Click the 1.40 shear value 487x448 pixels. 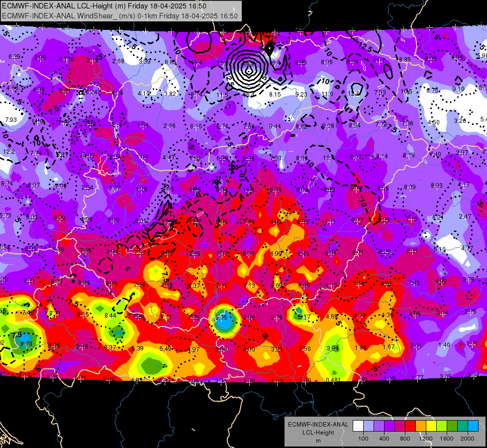(444, 344)
